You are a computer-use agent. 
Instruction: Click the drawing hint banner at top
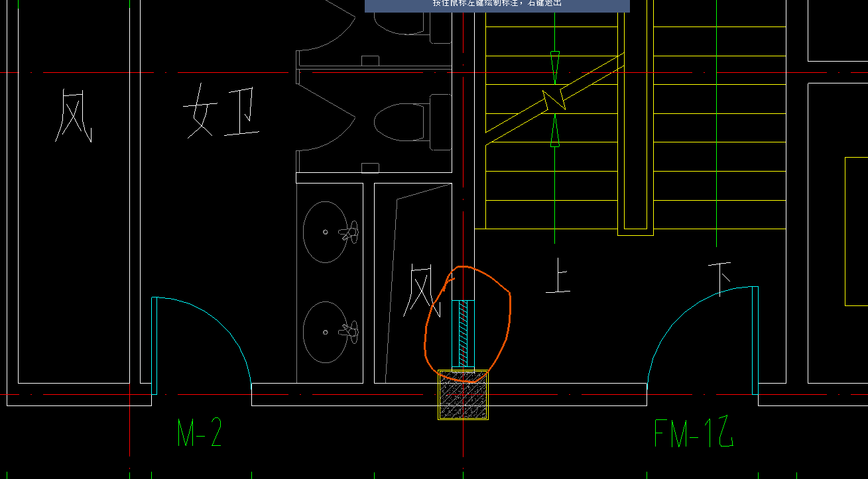coord(497,6)
